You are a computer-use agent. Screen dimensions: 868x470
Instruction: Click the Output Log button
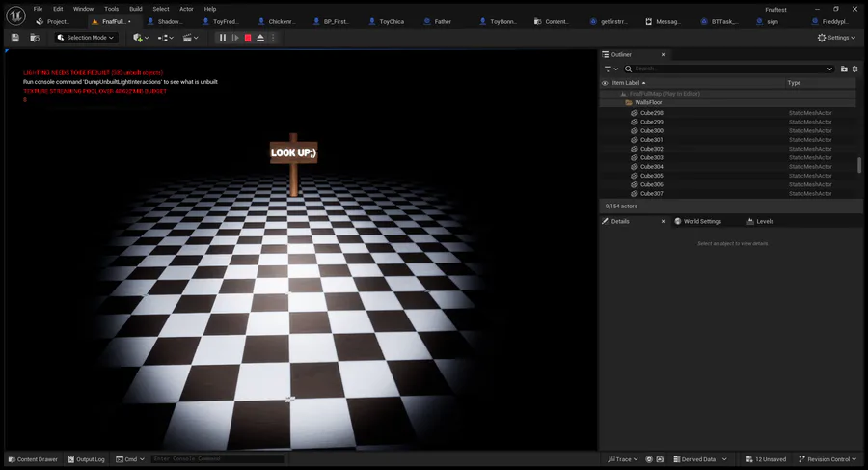[x=86, y=459]
